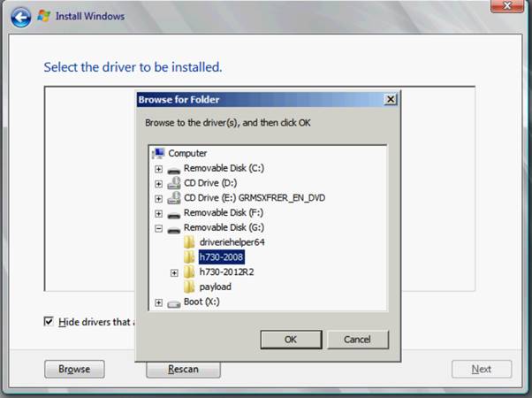Select the h730-2008 folder entry
Image resolution: width=532 pixels, height=398 pixels.
pos(221,257)
